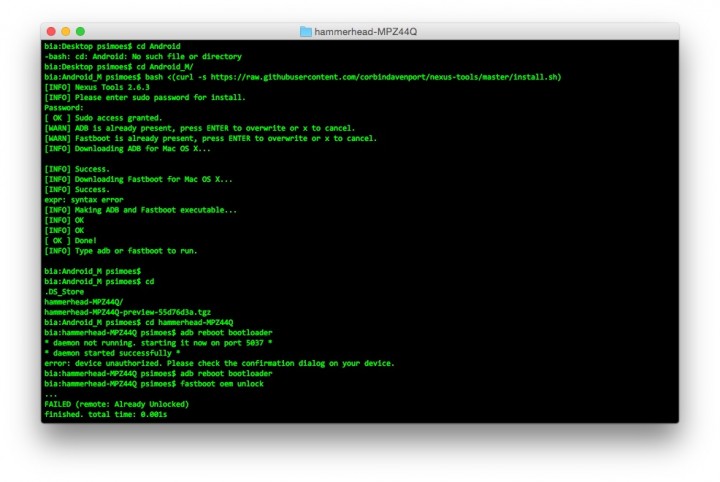The width and height of the screenshot is (720, 482).
Task: Click the '[WARN] Fastboot is already present' line
Action: 210,138
